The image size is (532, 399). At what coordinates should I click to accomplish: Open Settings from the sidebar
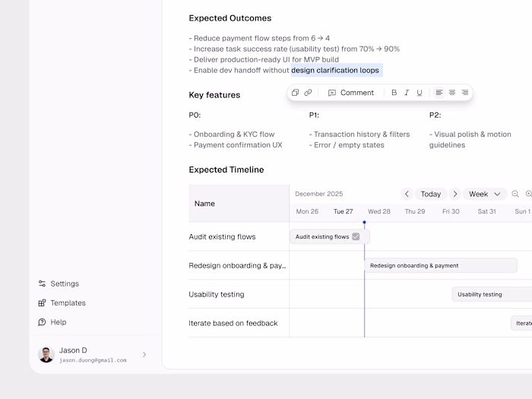pos(64,283)
